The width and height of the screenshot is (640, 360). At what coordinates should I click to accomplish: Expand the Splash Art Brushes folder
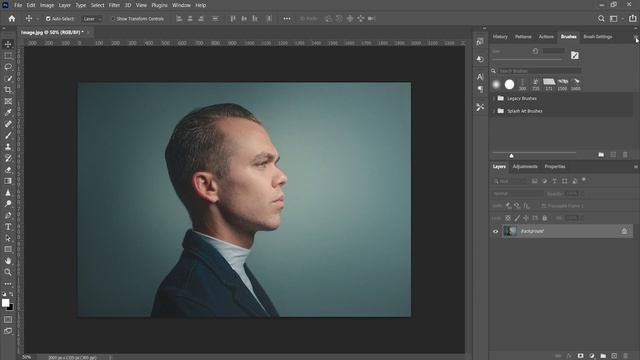pyautogui.click(x=494, y=111)
